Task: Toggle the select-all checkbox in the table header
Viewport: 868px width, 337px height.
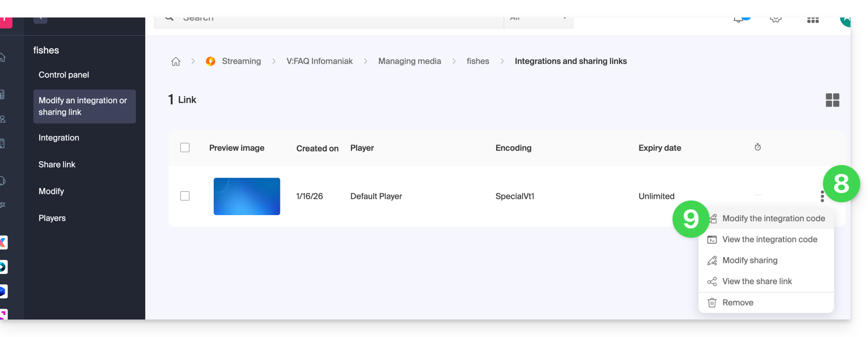Action: 185,148
